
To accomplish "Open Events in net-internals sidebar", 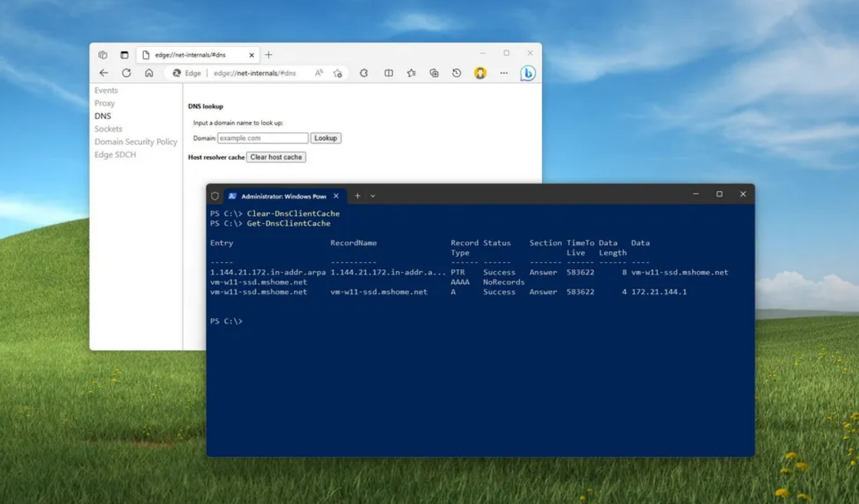I will pyautogui.click(x=106, y=90).
